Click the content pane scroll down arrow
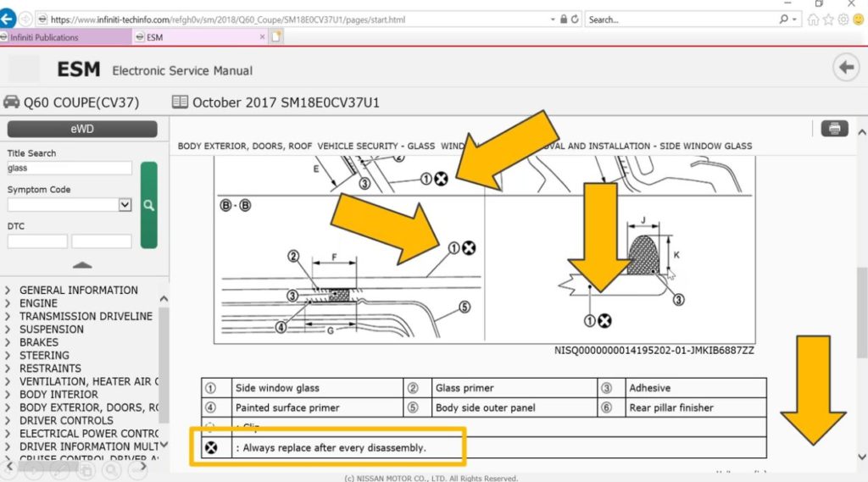 pyautogui.click(x=862, y=457)
